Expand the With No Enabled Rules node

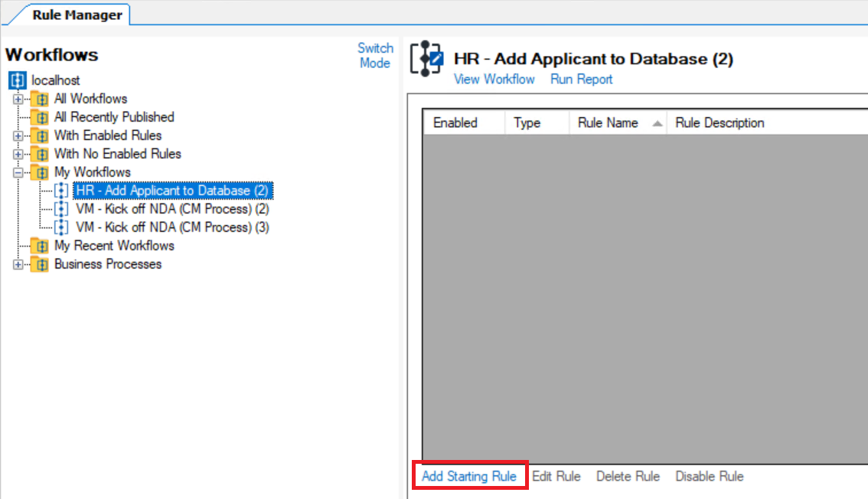[x=18, y=154]
